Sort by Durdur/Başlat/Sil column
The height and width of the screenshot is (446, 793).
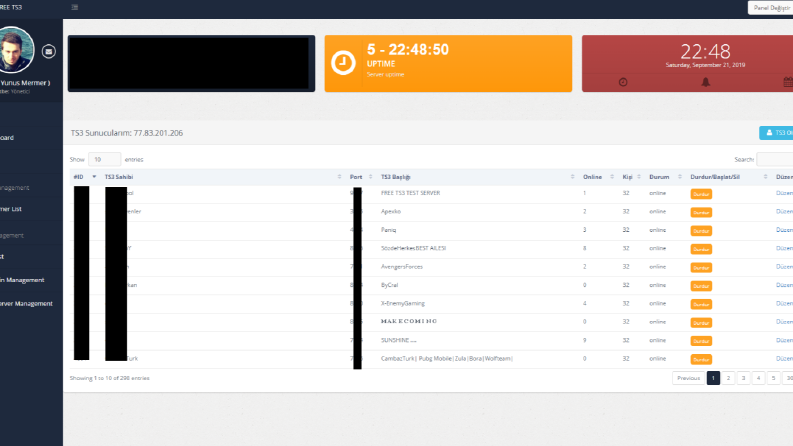(729, 177)
